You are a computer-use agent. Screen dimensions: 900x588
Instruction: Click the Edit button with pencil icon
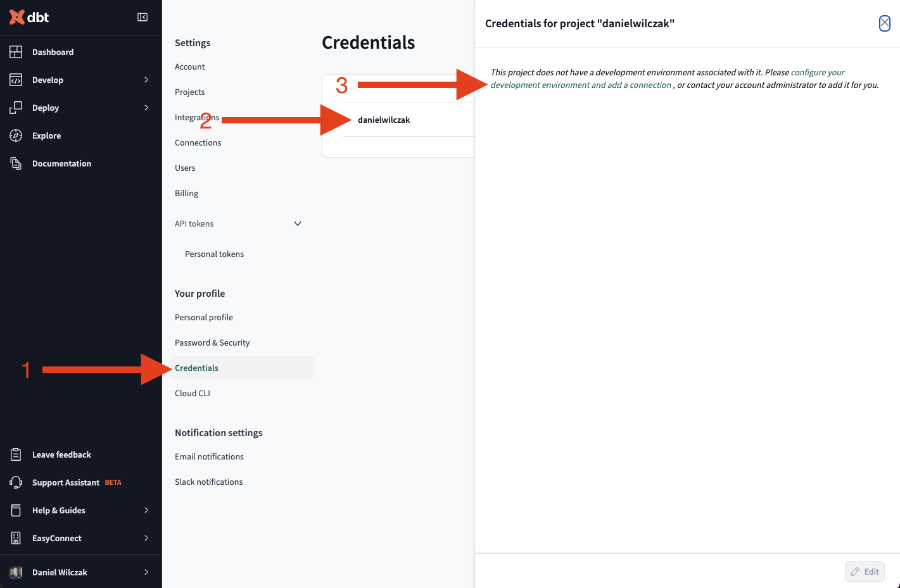coord(865,572)
